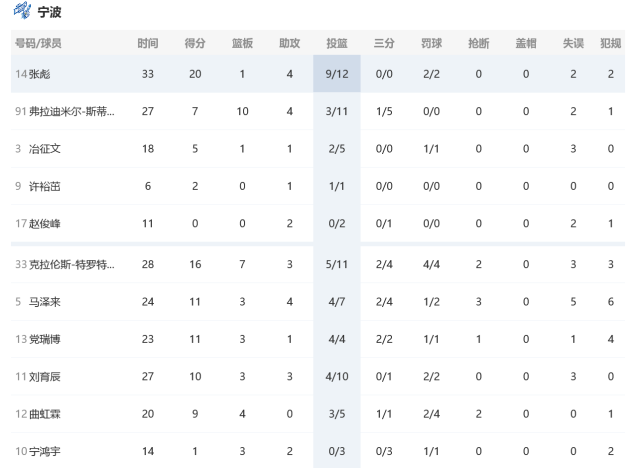This screenshot has width=641, height=468.
Task: Open player 许裕苗 profile
Action: (x=45, y=186)
